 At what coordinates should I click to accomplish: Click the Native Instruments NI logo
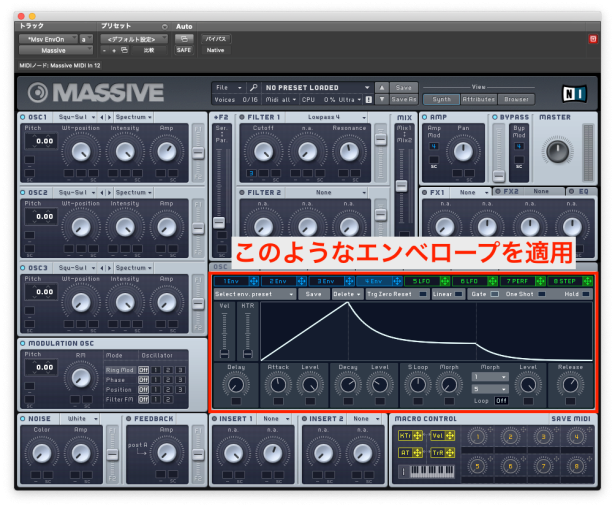(575, 94)
